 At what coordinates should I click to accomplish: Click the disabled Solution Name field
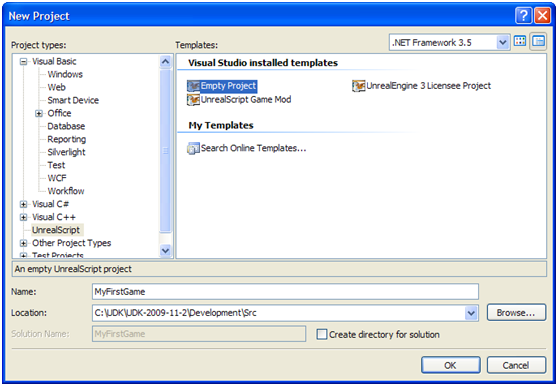[199, 334]
